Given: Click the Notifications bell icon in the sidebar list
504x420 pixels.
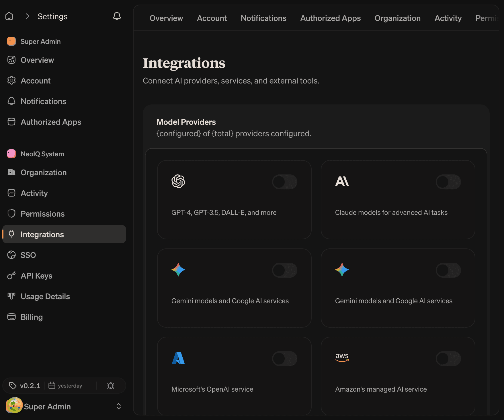Looking at the screenshot, I should (11, 101).
